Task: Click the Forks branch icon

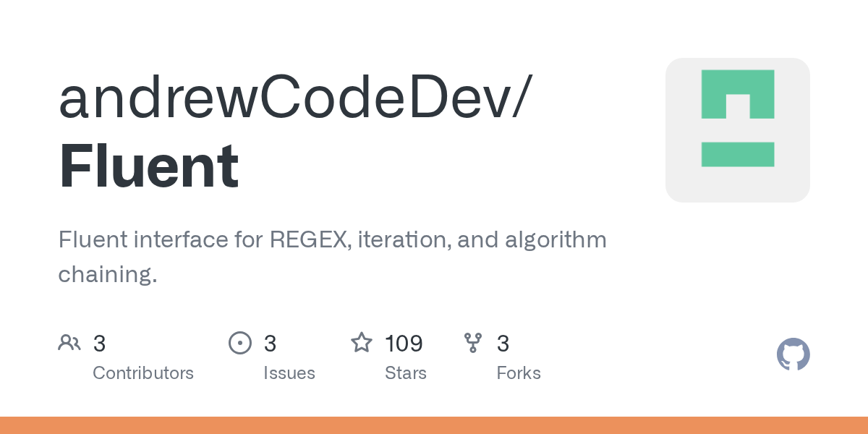Action: pos(473,343)
